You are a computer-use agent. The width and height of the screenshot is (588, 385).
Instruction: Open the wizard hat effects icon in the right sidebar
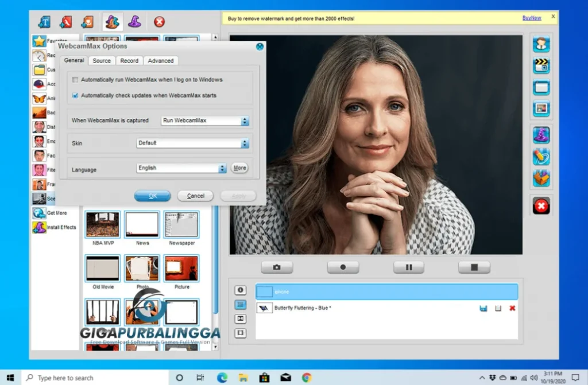click(541, 135)
